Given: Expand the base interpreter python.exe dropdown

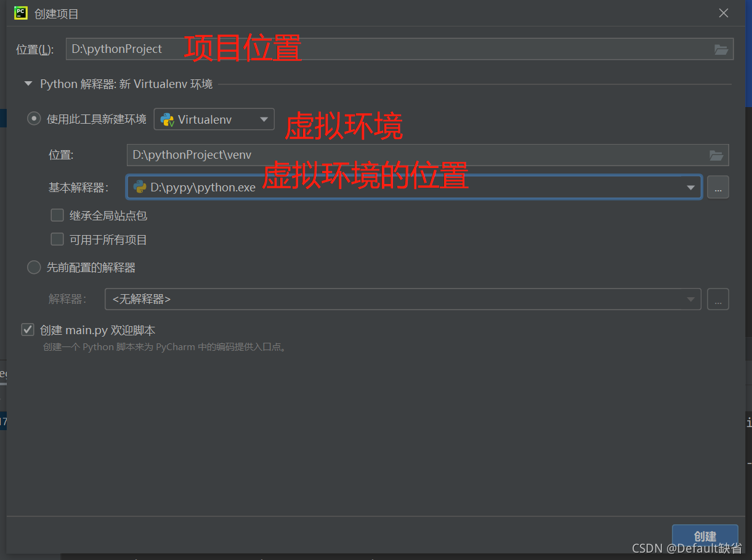Looking at the screenshot, I should [414, 188].
